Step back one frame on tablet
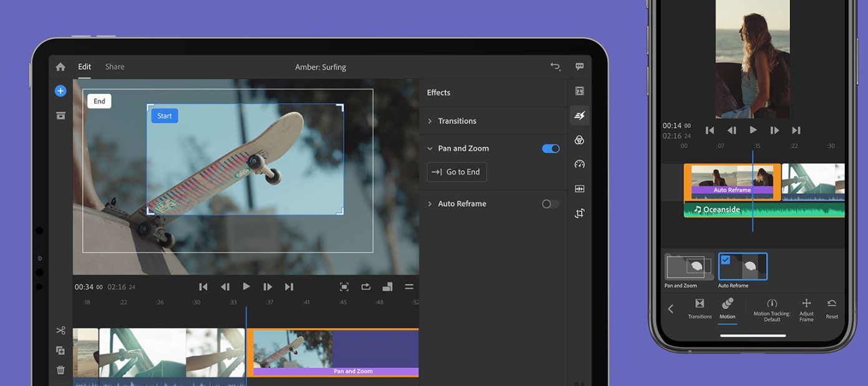The width and height of the screenshot is (868, 386). [x=225, y=287]
